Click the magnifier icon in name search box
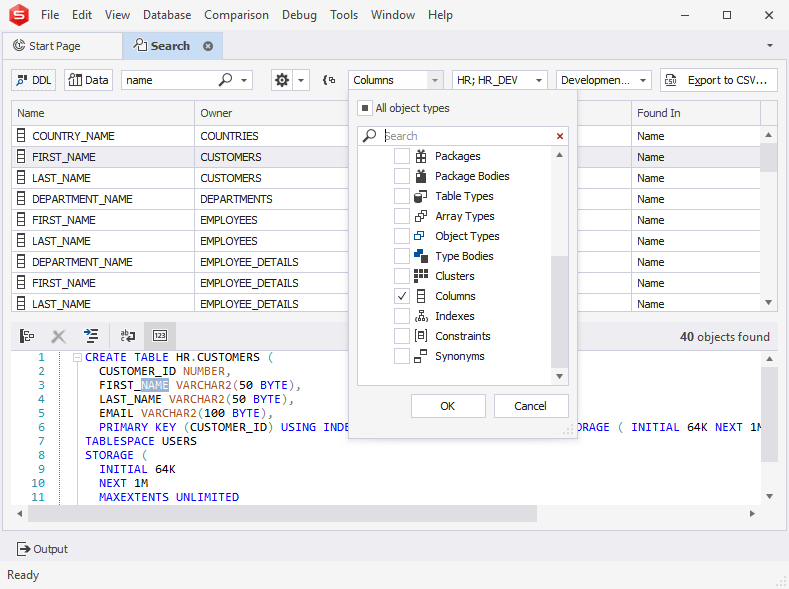 225,79
